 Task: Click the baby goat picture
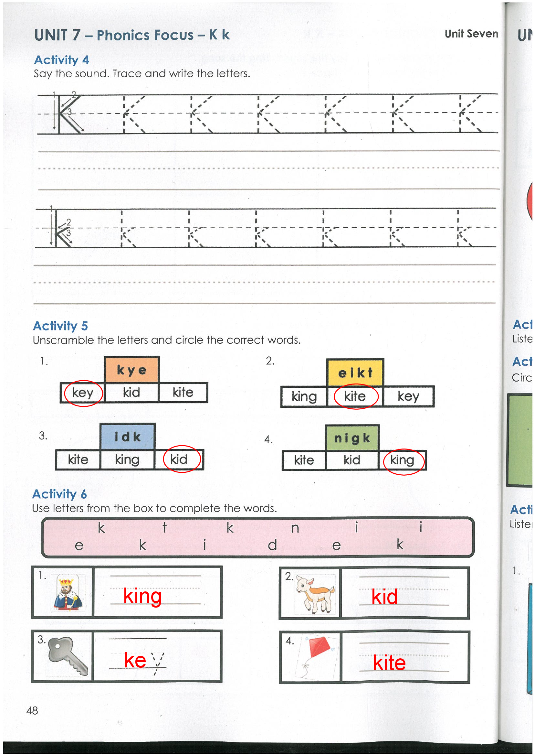pos(315,594)
